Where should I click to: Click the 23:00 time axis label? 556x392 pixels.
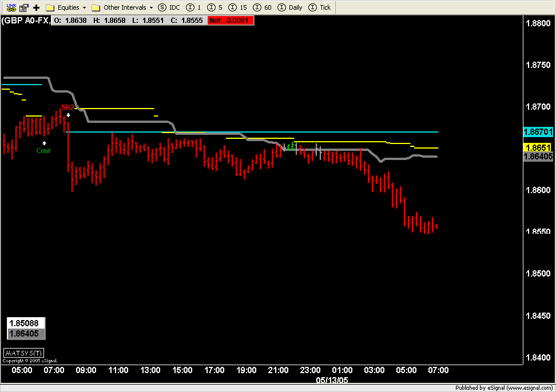point(310,370)
